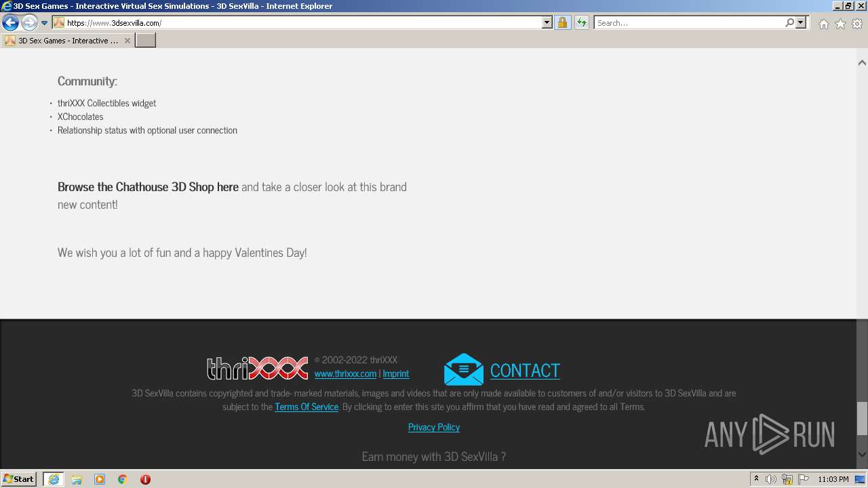This screenshot has width=868, height=488.
Task: Open the media player taskbar icon
Action: coord(100,479)
